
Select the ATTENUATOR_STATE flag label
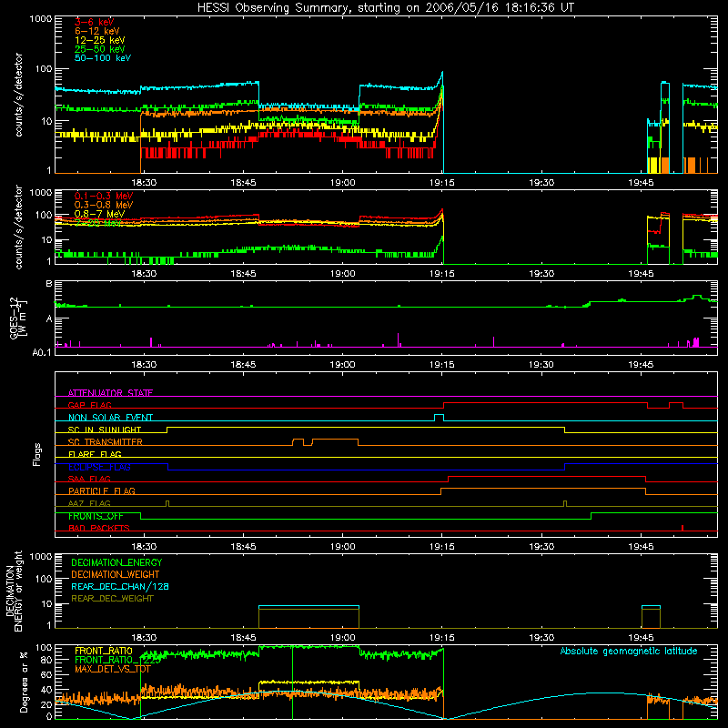[110, 393]
